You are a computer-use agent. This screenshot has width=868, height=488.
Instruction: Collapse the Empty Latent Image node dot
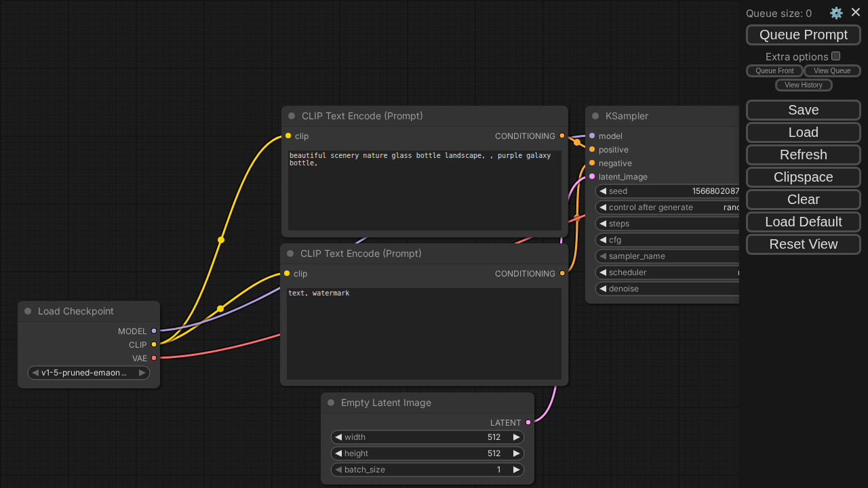coord(331,403)
